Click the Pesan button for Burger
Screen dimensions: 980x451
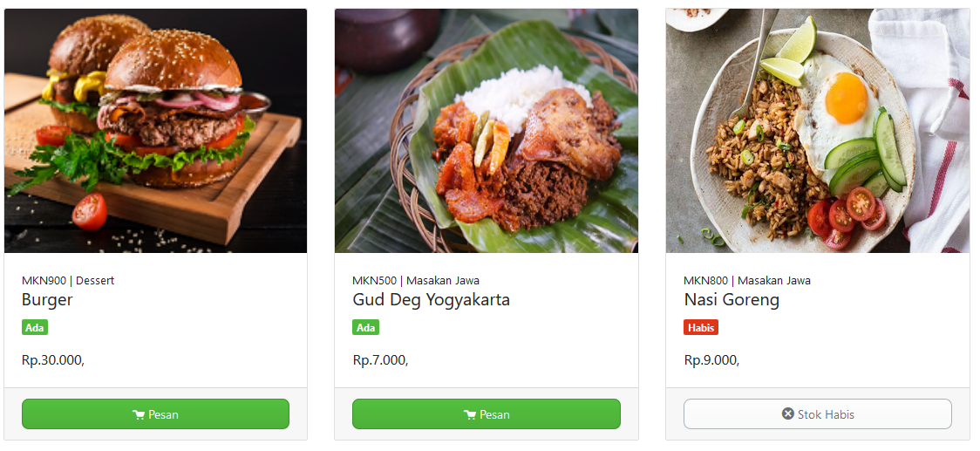coord(155,414)
